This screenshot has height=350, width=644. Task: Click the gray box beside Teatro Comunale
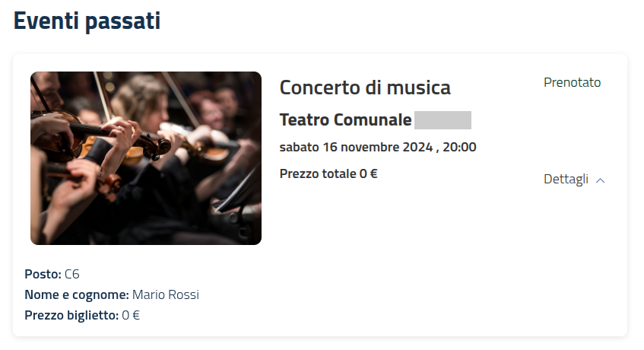443,120
